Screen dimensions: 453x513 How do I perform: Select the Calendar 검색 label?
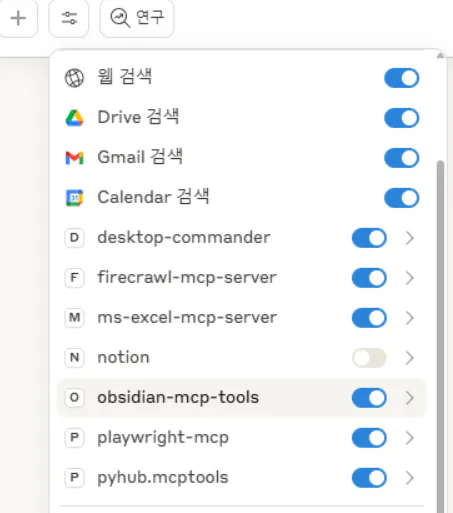[153, 197]
